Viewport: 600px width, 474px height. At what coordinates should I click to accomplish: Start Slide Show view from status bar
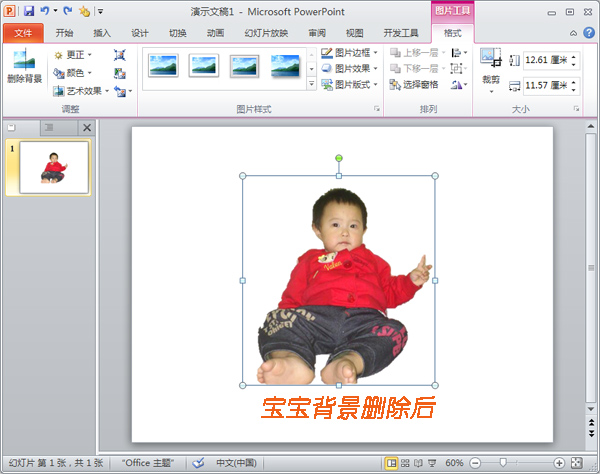pos(432,464)
